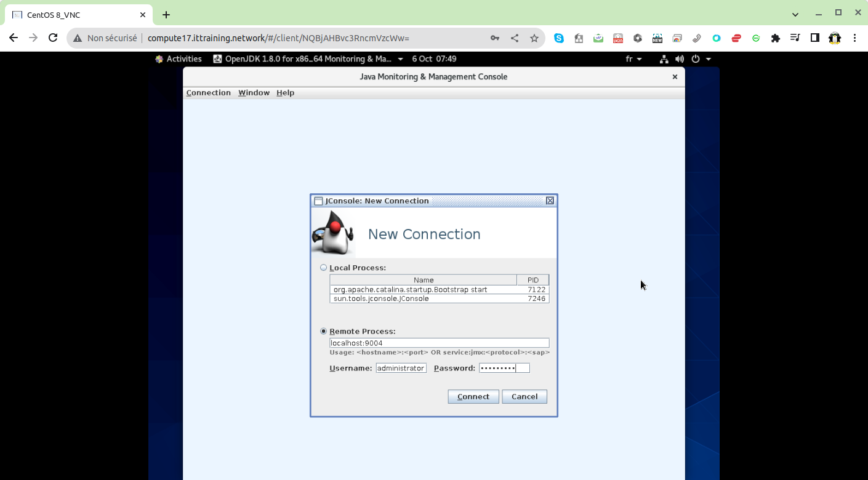
Task: Open the New Connection dialog system menu icon
Action: 318,201
